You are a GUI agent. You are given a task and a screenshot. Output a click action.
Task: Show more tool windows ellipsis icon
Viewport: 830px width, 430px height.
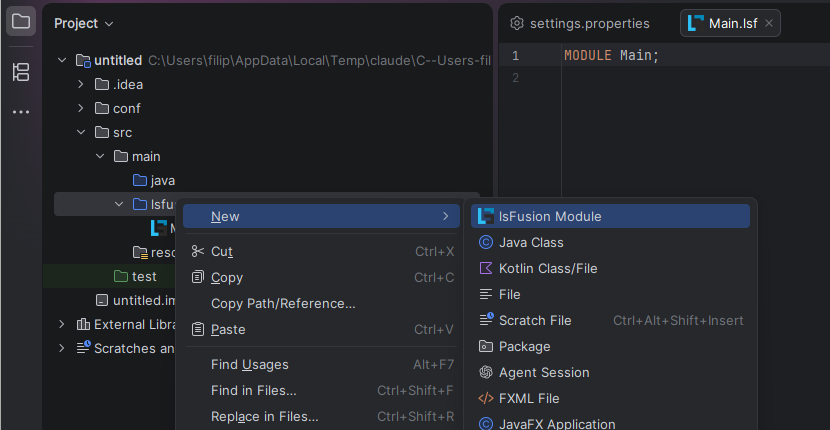[21, 112]
